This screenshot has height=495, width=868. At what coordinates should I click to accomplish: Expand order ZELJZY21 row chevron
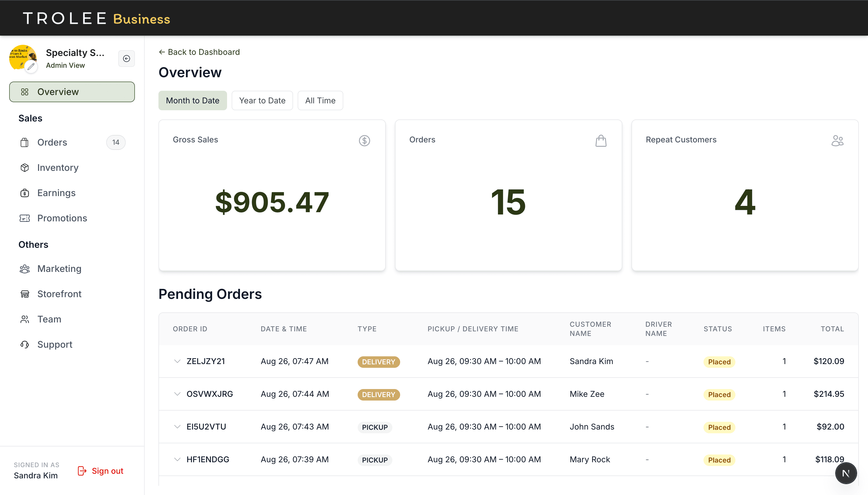(177, 361)
